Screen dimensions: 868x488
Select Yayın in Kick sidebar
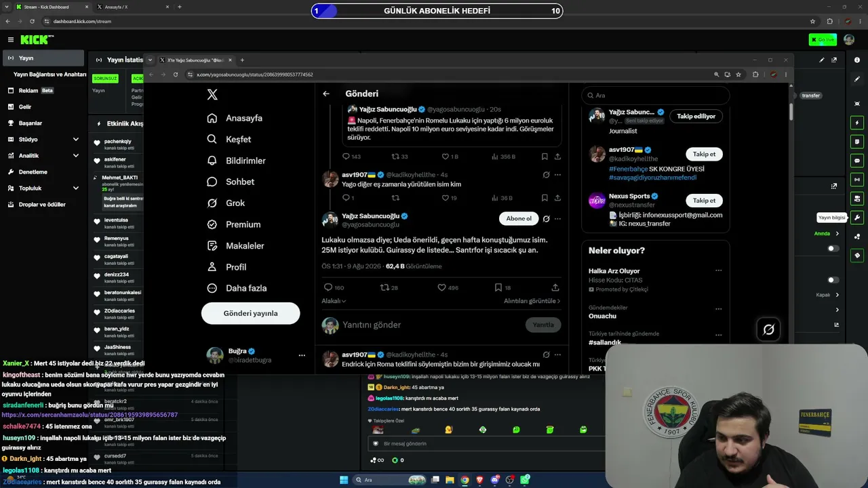[43, 58]
